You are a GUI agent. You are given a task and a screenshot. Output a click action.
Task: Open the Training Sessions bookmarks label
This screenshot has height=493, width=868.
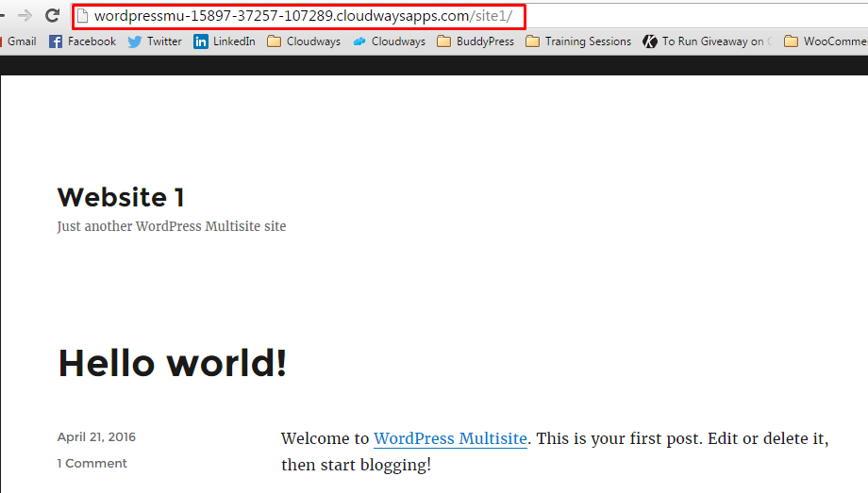(588, 41)
